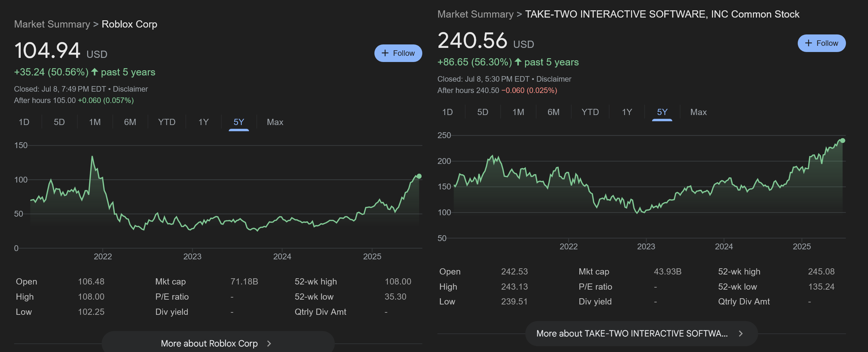
Task: Click Take-Two price 240.56
Action: (472, 41)
